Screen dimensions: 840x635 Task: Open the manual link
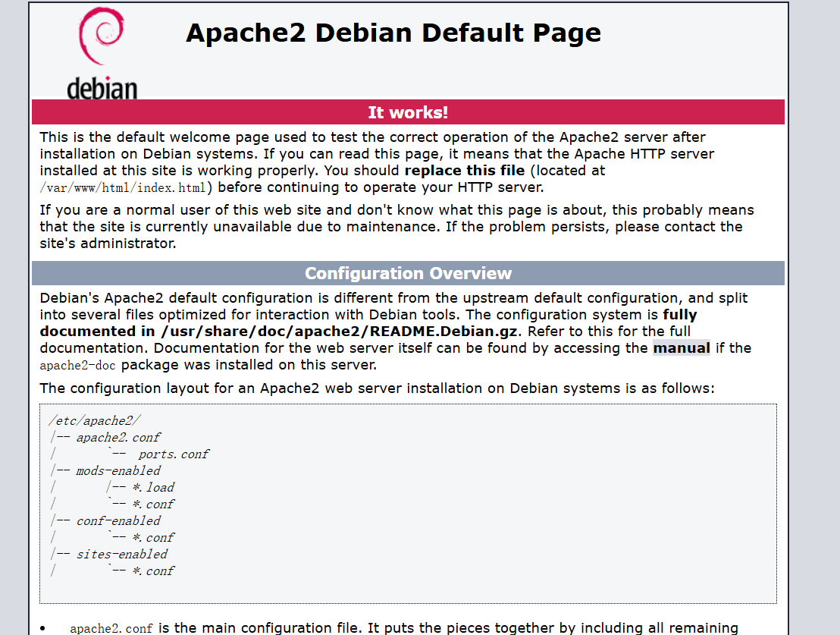tap(682, 348)
